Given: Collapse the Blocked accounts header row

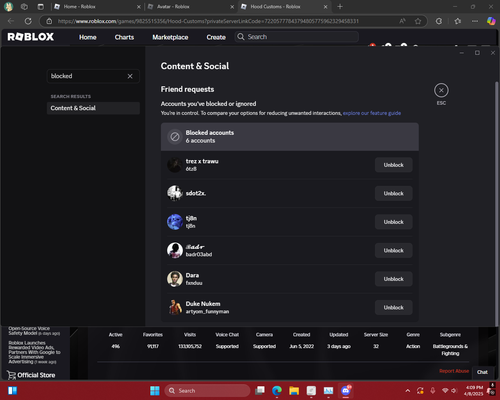Looking at the screenshot, I should (290, 137).
